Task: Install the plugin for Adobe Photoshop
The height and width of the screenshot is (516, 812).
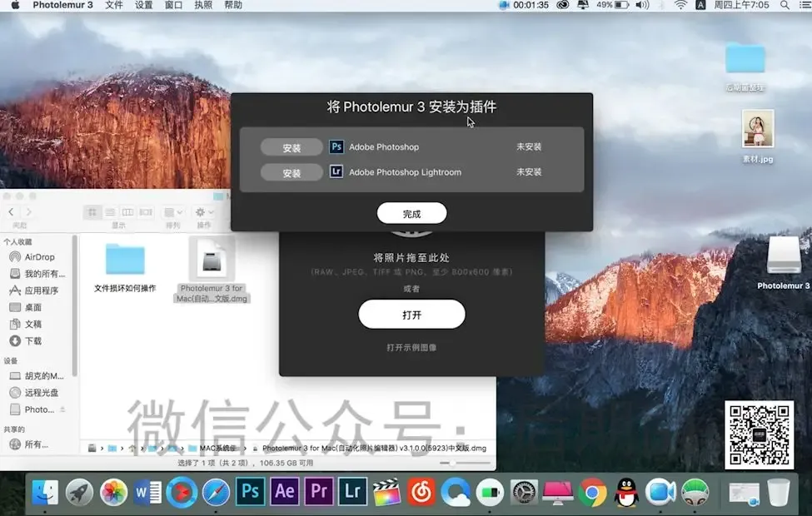Action: 291,147
